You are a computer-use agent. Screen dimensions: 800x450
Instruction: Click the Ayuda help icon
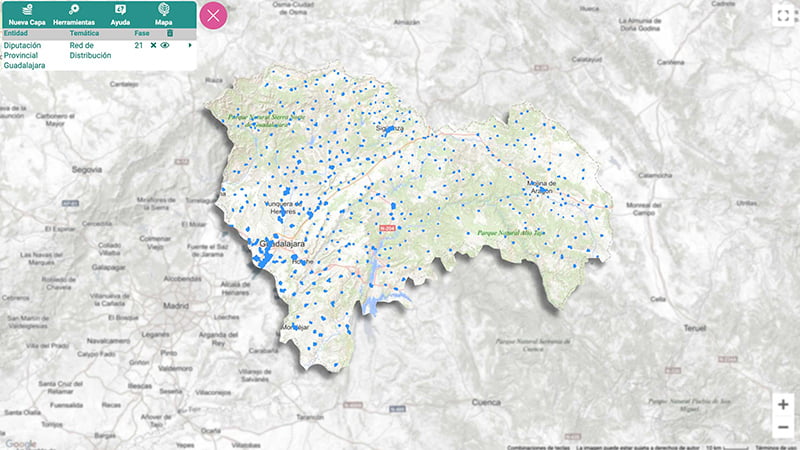(120, 9)
